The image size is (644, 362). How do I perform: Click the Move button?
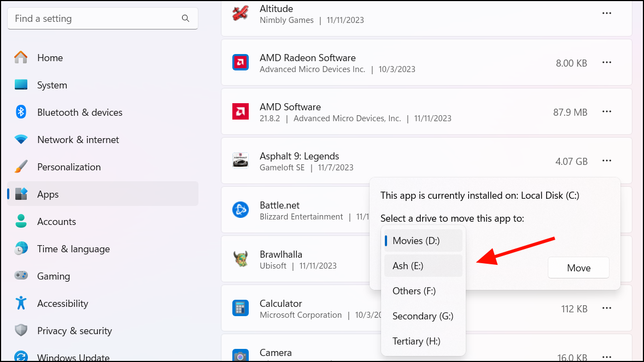click(x=578, y=268)
